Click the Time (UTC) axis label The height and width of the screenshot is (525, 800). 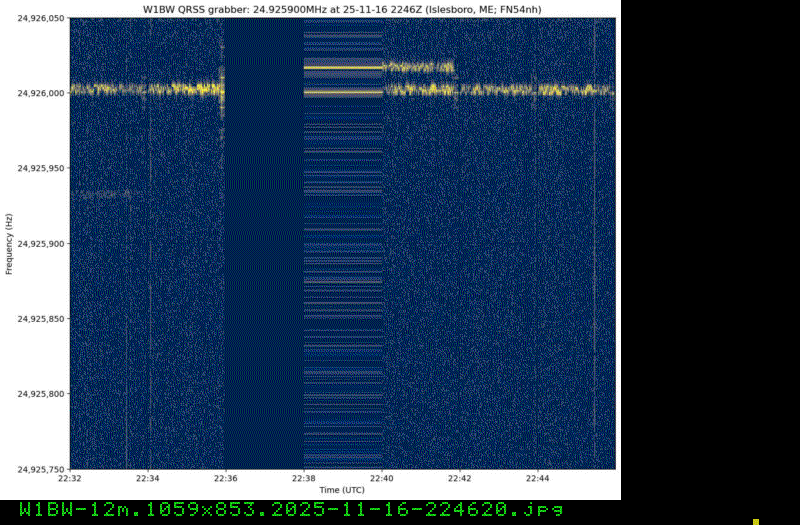(342, 490)
